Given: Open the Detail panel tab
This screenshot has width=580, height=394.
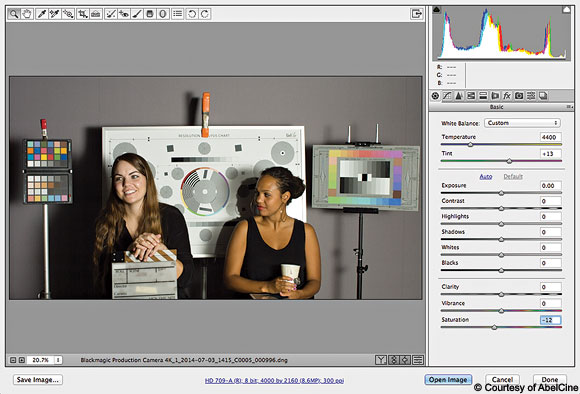Looking at the screenshot, I should (459, 96).
